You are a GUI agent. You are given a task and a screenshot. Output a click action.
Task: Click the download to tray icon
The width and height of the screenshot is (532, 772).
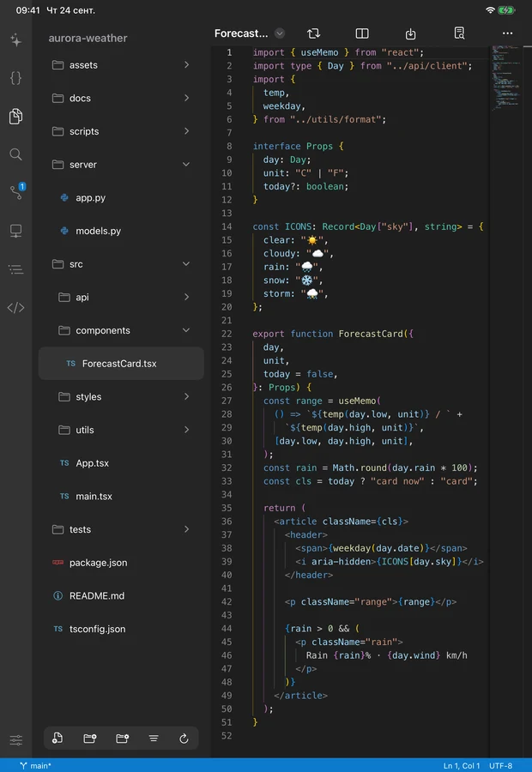(x=410, y=33)
